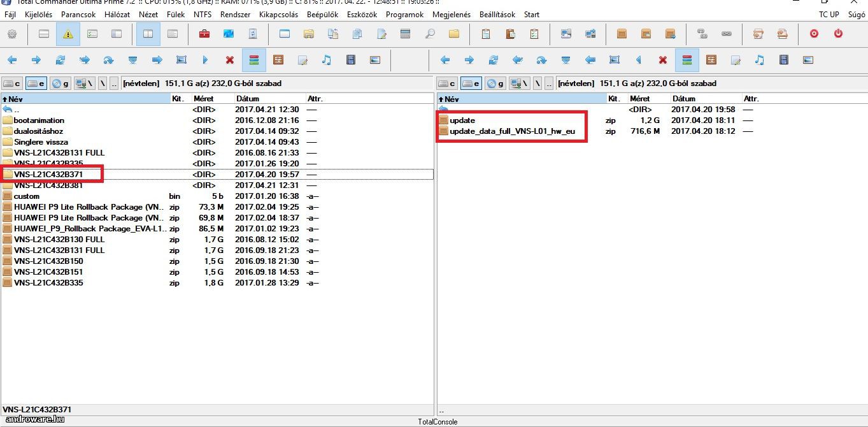Open the Beállítások menu
The image size is (868, 427).
[497, 15]
